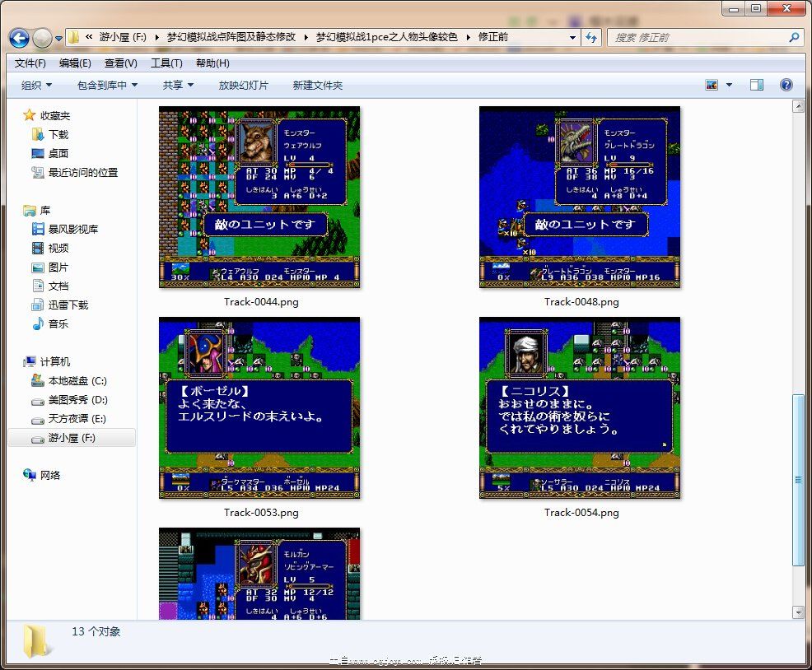Click the 放映幻灯片 button
The image size is (812, 670).
coord(243,85)
